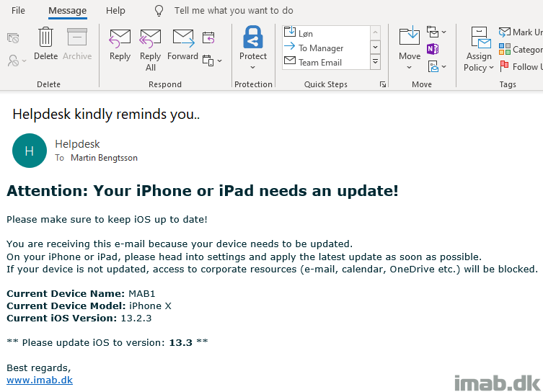The image size is (543, 392).
Task: Click the device name MAB1
Action: click(141, 293)
